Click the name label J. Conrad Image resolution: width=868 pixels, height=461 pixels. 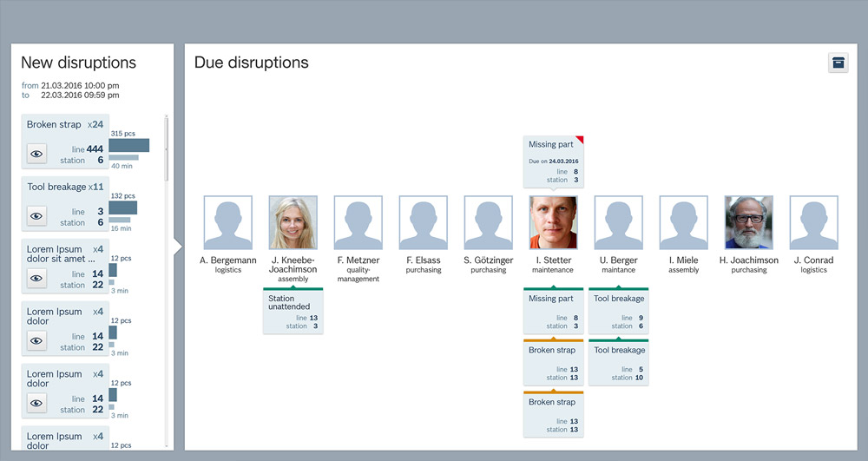tap(814, 260)
